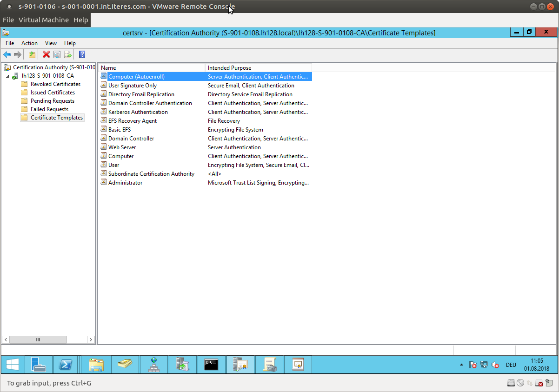Show hidden tray icons with the arrow

(461, 365)
